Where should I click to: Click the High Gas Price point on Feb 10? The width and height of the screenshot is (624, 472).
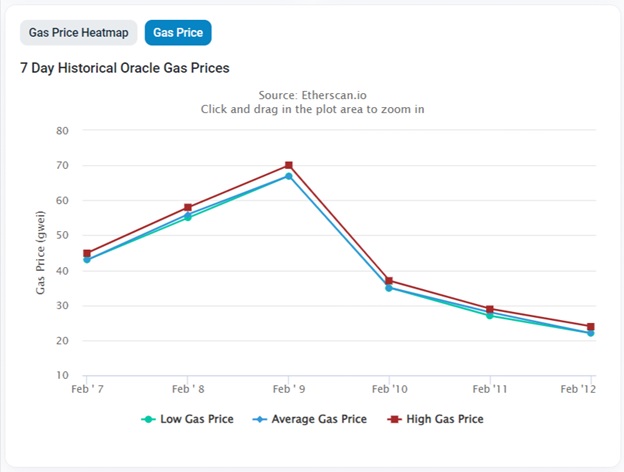(x=389, y=281)
